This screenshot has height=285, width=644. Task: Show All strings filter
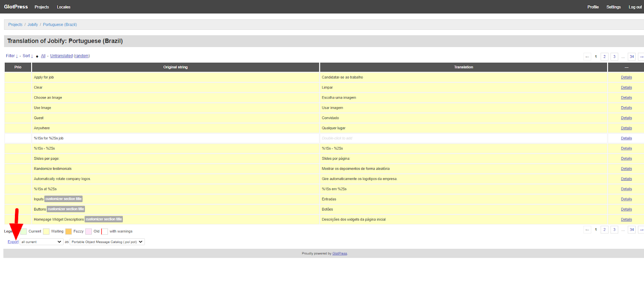43,56
